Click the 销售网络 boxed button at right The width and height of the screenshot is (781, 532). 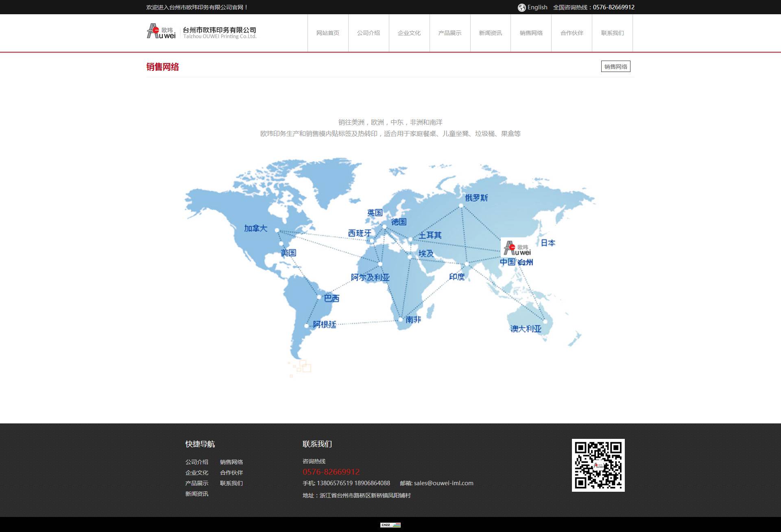click(615, 67)
